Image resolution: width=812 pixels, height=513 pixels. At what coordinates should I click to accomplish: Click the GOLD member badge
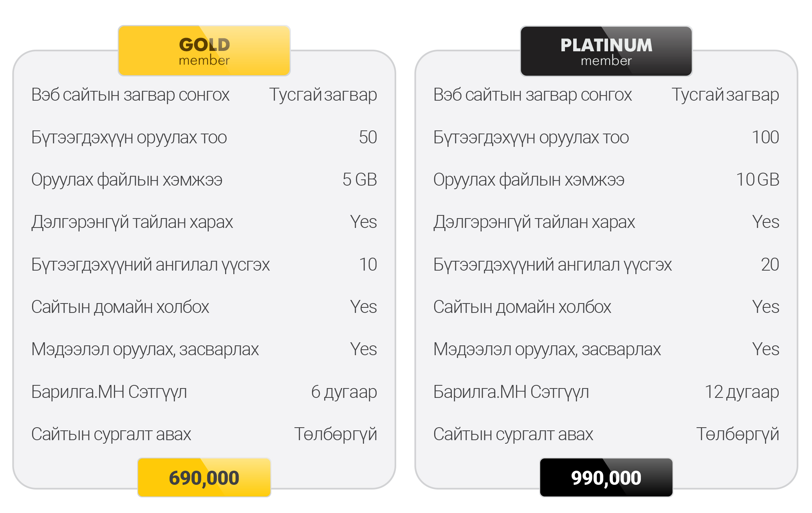(x=204, y=51)
